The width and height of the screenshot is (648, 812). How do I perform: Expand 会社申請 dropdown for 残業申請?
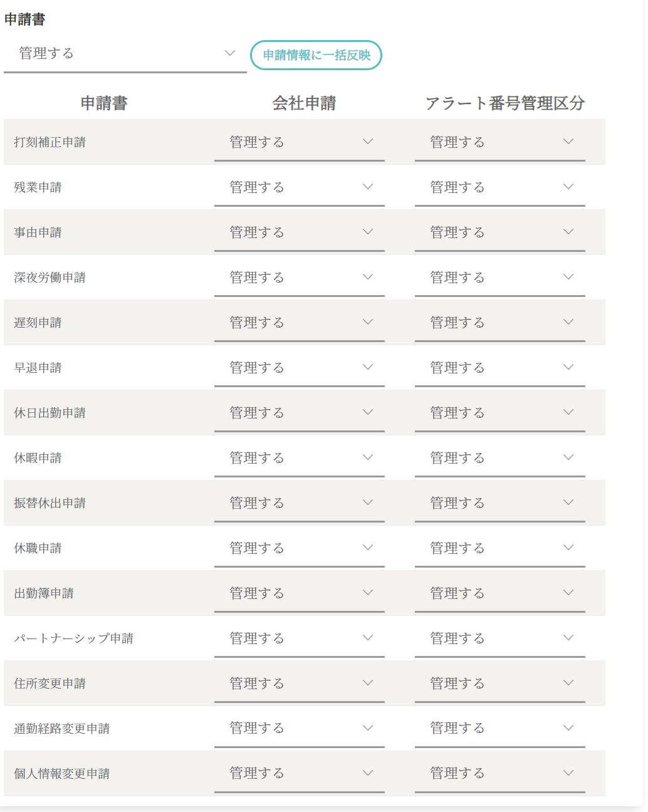click(x=300, y=187)
